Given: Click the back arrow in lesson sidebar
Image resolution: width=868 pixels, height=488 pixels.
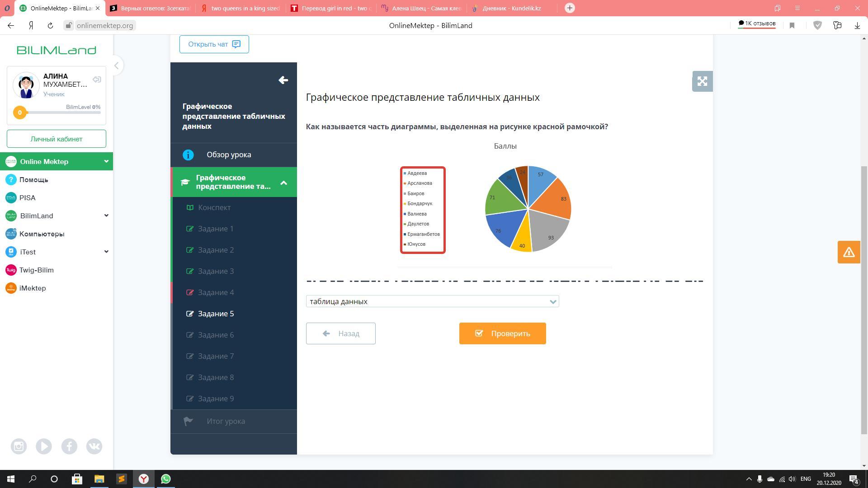Looking at the screenshot, I should click(283, 80).
